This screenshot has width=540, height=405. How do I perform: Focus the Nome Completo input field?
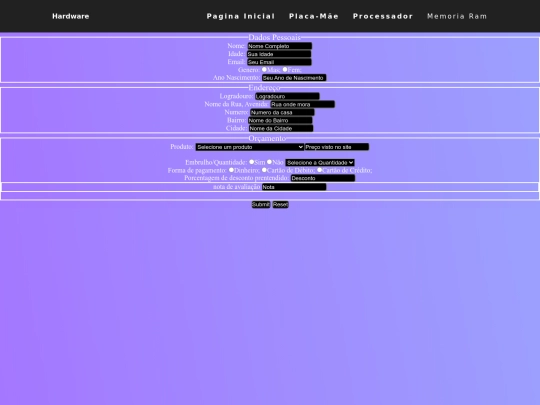click(x=279, y=46)
